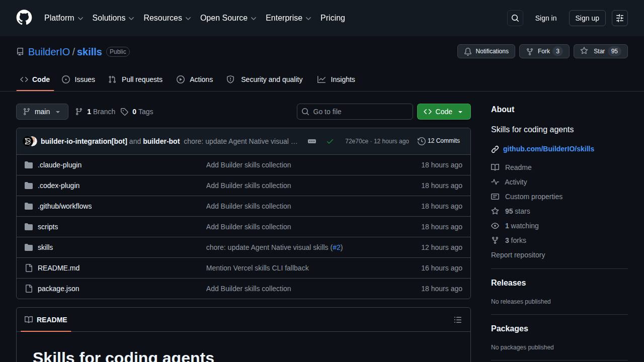Image resolution: width=644 pixels, height=362 pixels.
Task: Switch to the Code tab
Action: click(35, 79)
